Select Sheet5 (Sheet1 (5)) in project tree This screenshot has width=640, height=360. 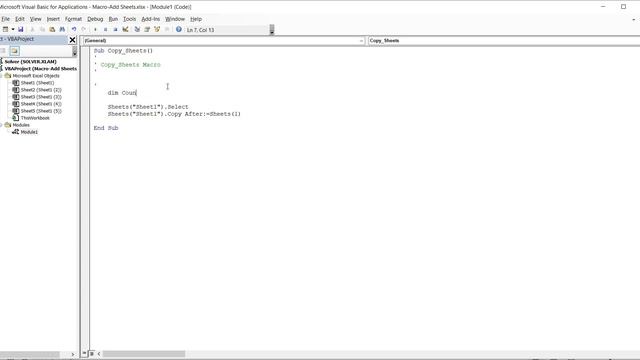(41, 111)
